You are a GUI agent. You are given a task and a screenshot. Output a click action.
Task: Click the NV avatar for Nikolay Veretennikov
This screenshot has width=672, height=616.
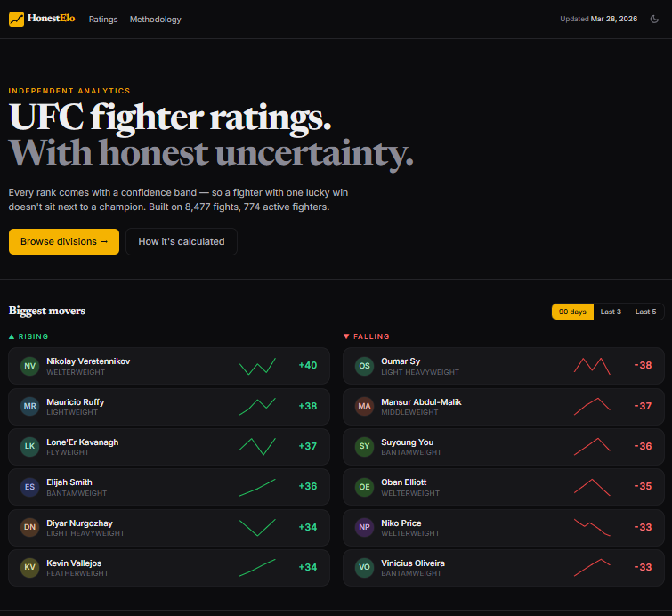(29, 366)
